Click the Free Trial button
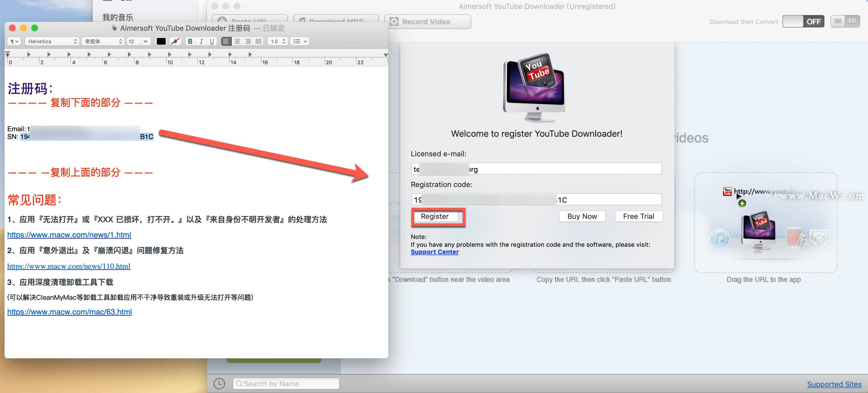The height and width of the screenshot is (393, 868). (x=639, y=216)
